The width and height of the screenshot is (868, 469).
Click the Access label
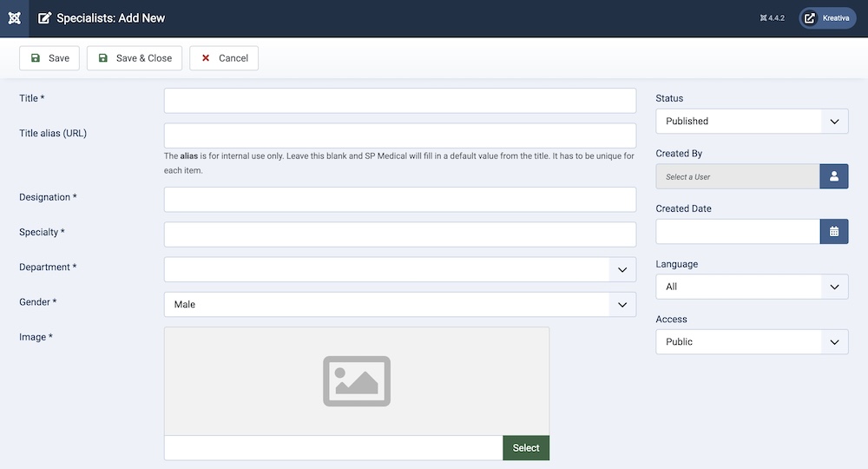671,320
